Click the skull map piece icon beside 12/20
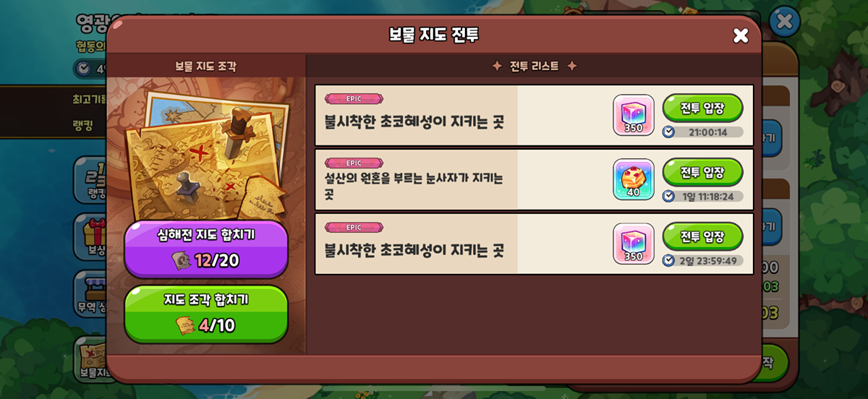 tap(182, 260)
